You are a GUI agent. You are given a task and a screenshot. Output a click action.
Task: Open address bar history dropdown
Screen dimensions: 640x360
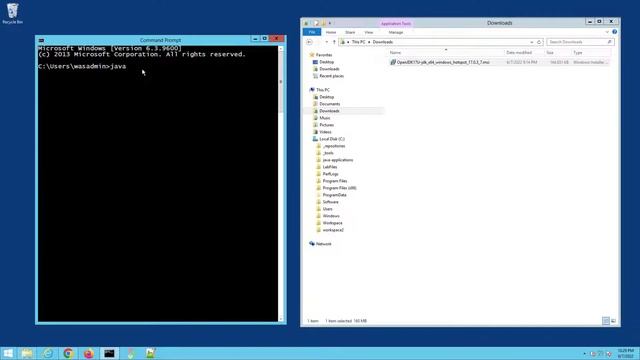coord(531,42)
